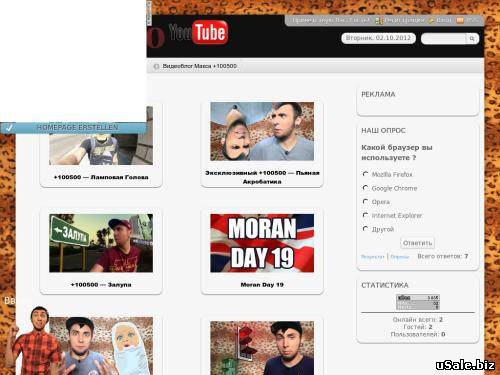Open the poll archive link
The height and width of the screenshot is (375, 500).
(x=400, y=257)
